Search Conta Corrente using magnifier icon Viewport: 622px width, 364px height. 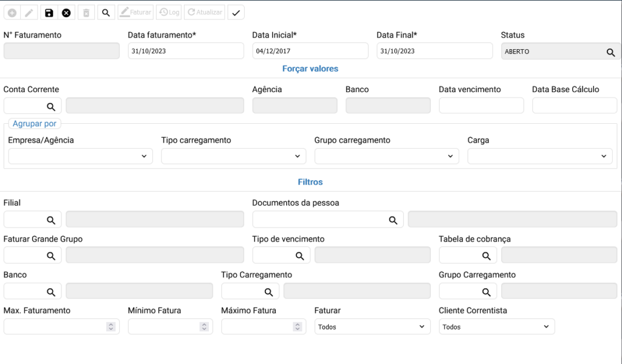coord(52,106)
